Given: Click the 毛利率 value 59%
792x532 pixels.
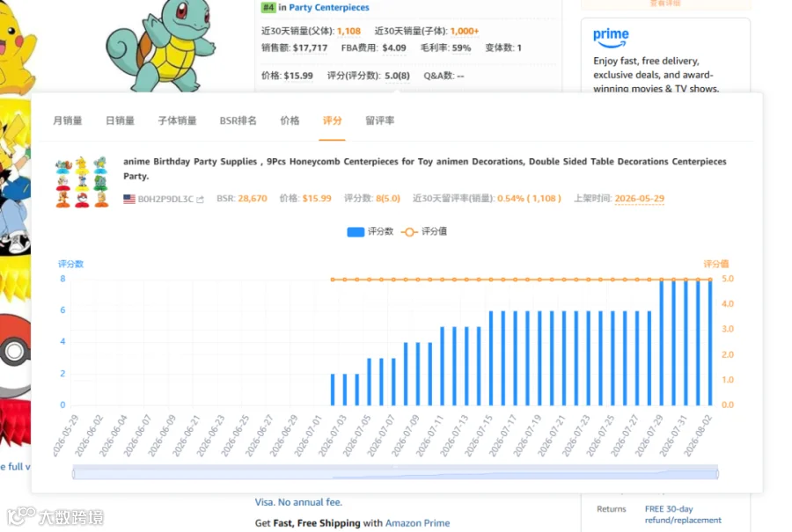Looking at the screenshot, I should pos(461,48).
